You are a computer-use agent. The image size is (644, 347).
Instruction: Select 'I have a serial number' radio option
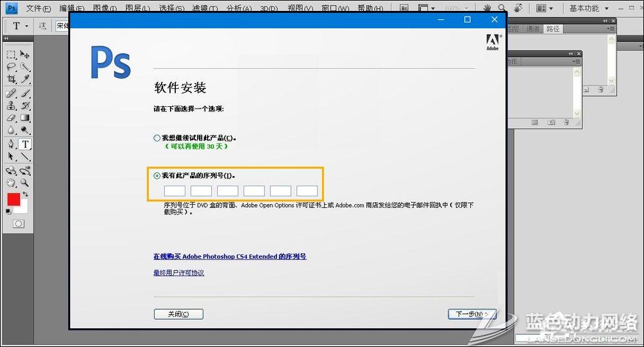pyautogui.click(x=157, y=175)
